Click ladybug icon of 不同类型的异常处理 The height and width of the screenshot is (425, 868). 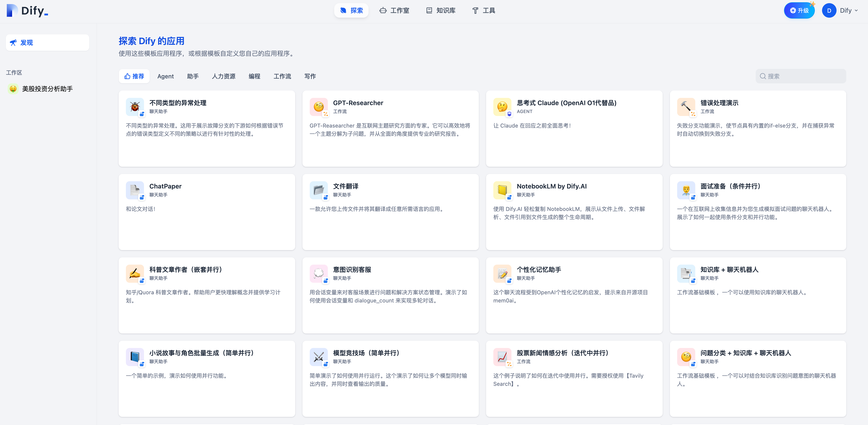point(135,107)
